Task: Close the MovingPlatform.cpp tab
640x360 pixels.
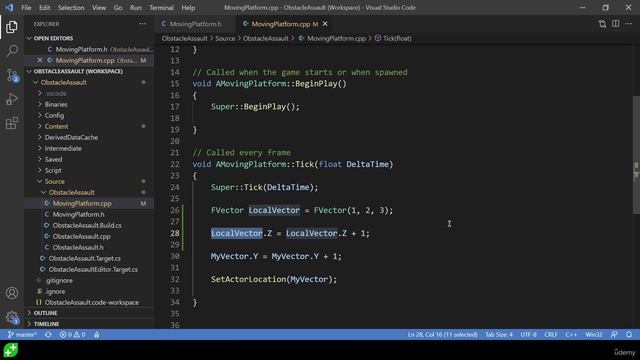Action: (x=325, y=24)
